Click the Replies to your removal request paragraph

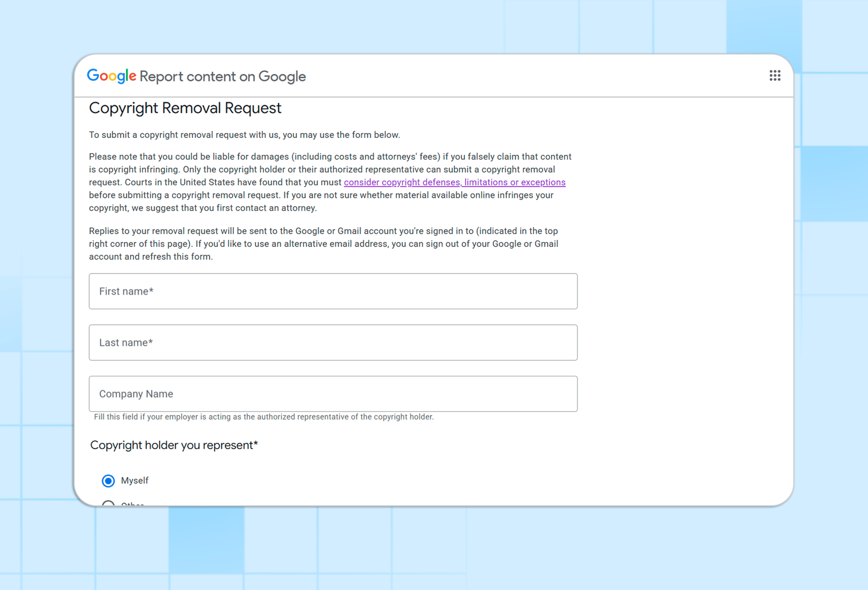click(x=324, y=244)
